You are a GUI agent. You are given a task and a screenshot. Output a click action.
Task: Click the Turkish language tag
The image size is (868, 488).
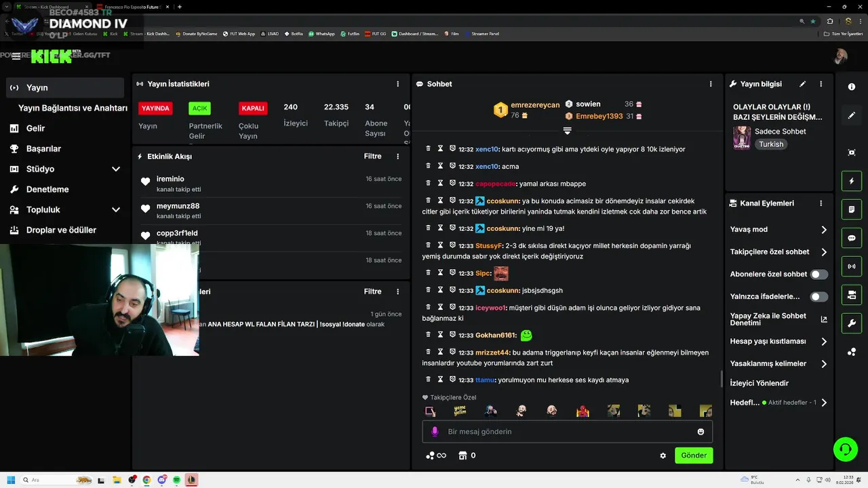coord(771,144)
